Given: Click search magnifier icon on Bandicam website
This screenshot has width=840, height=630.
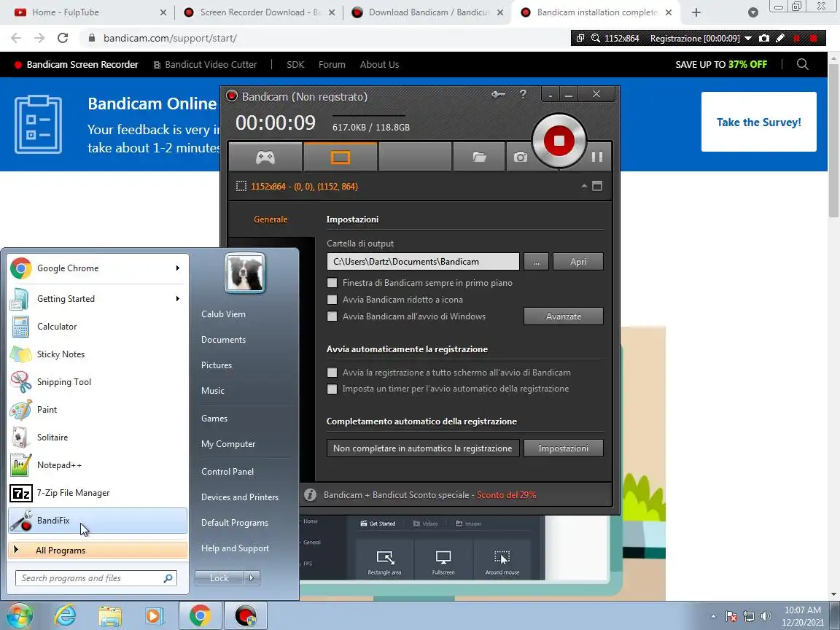Looking at the screenshot, I should tap(802, 64).
